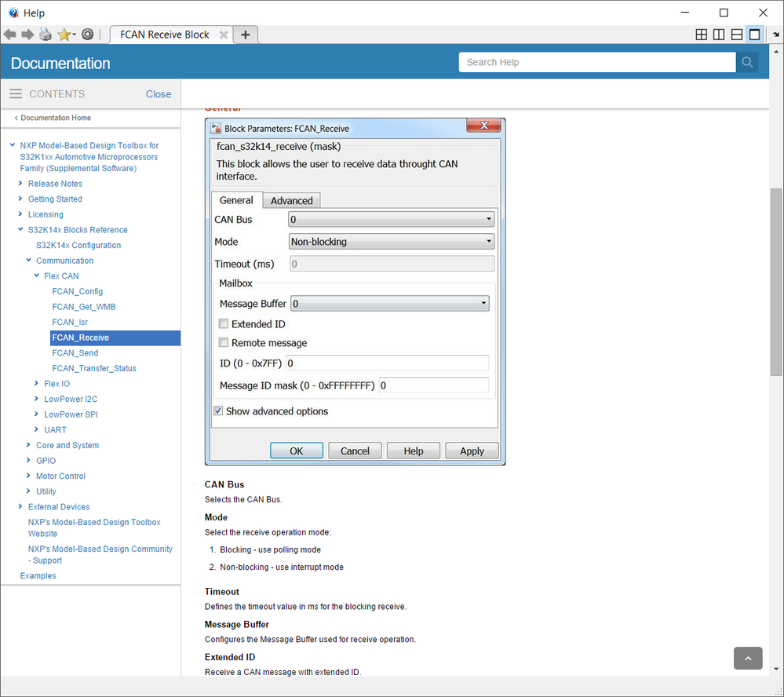Click the Help button in dialog

click(414, 451)
